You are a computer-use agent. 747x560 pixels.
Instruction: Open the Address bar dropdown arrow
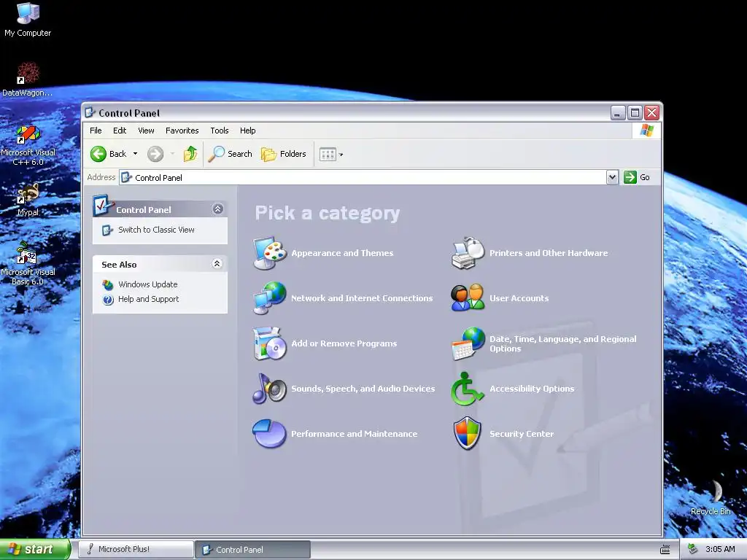click(612, 177)
